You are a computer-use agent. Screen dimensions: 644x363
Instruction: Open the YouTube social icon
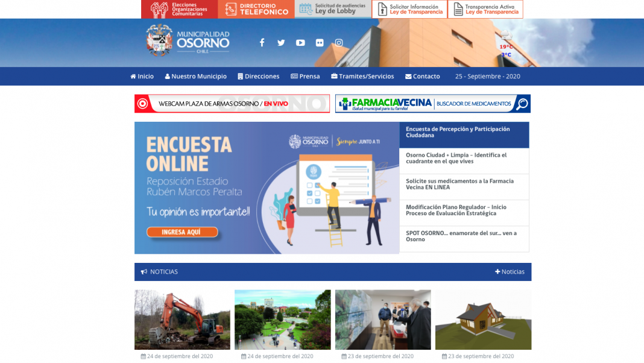coord(300,43)
